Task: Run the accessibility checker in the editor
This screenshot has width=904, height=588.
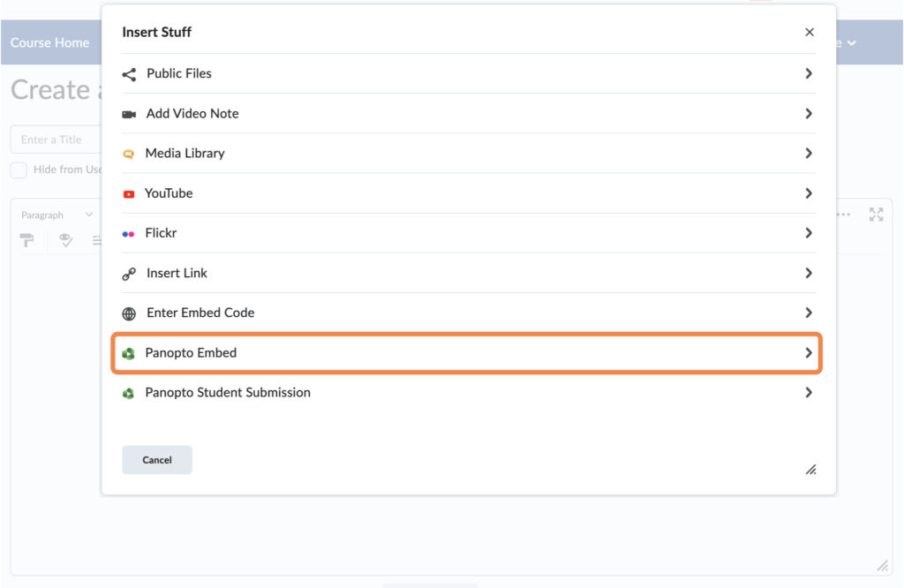Action: 65,239
